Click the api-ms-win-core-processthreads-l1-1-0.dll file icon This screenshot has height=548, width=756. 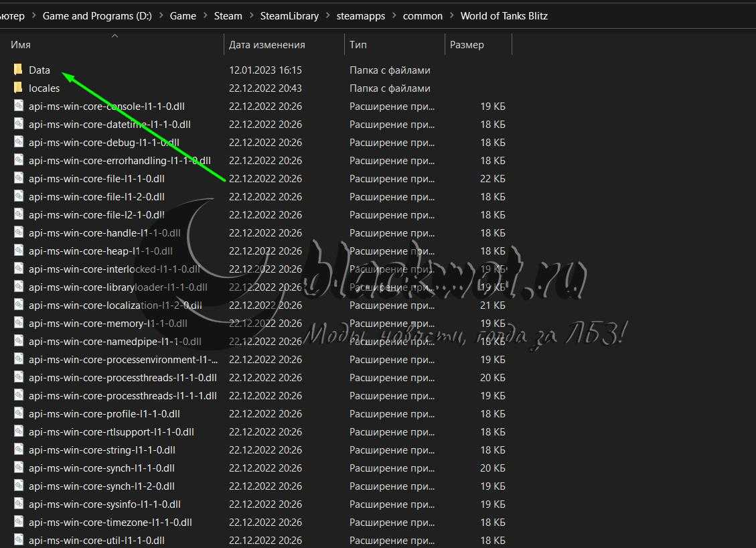coord(19,377)
